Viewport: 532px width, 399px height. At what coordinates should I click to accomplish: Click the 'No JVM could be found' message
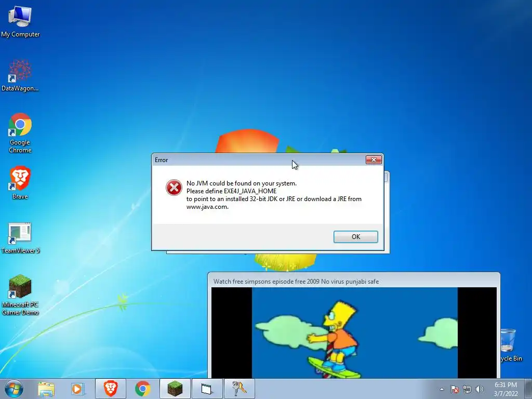click(242, 183)
